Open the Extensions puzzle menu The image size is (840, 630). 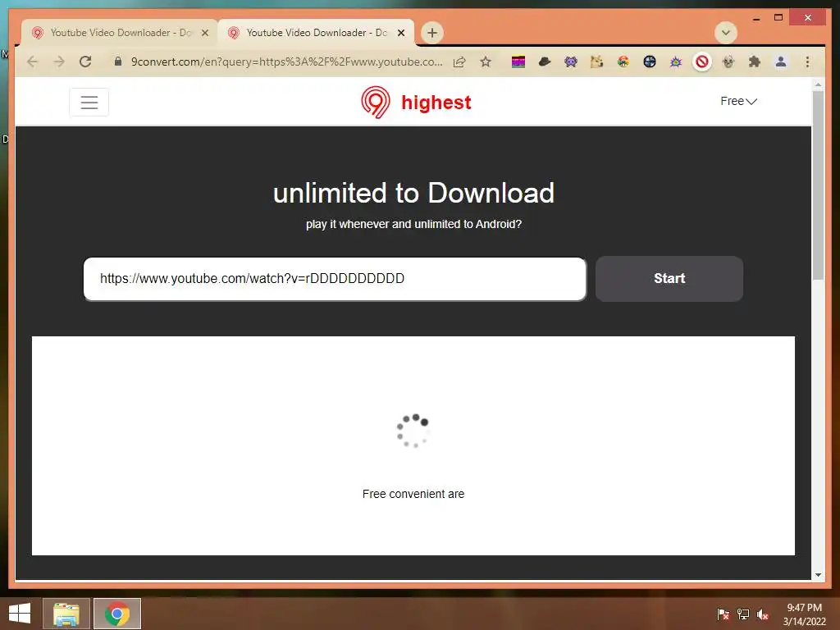[755, 62]
